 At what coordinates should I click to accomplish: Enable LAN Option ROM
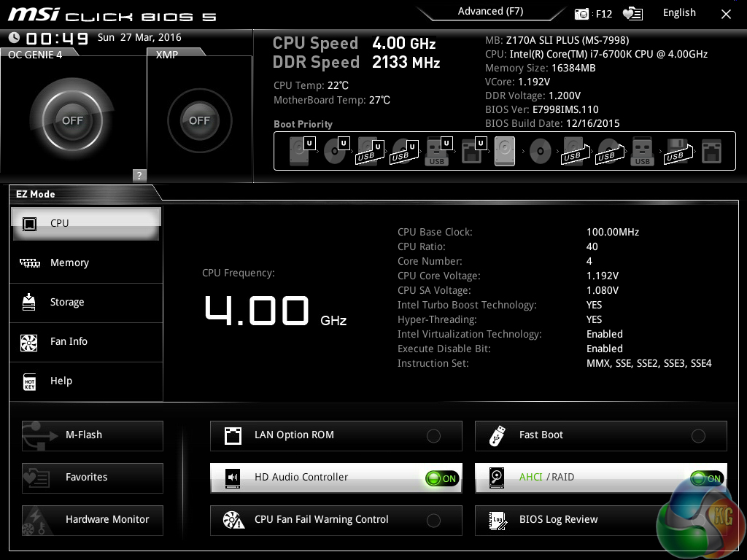(433, 436)
